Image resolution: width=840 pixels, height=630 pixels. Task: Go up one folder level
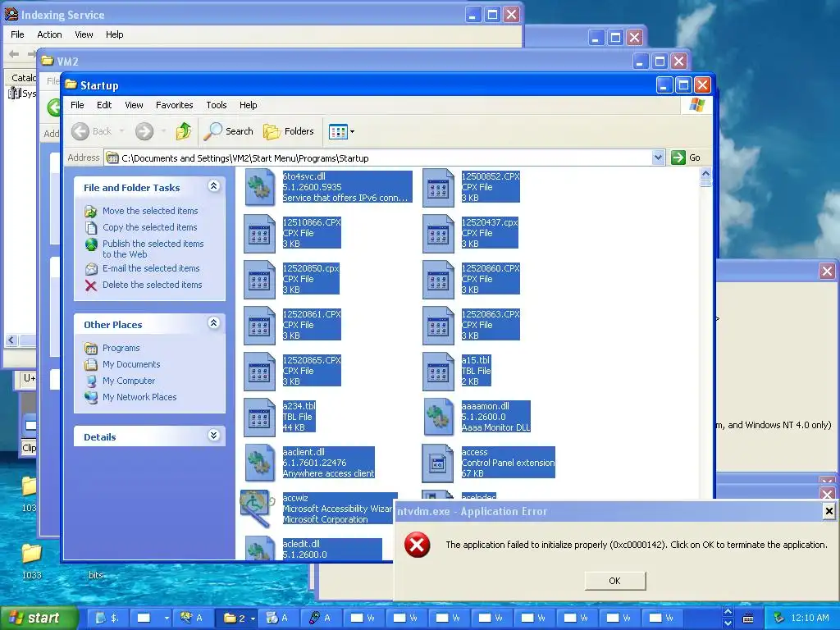[183, 131]
